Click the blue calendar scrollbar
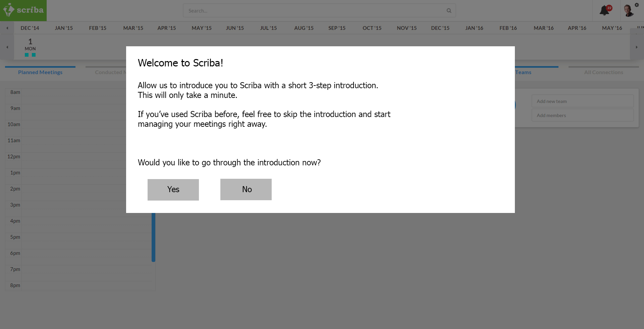This screenshot has width=644, height=329. (x=153, y=237)
